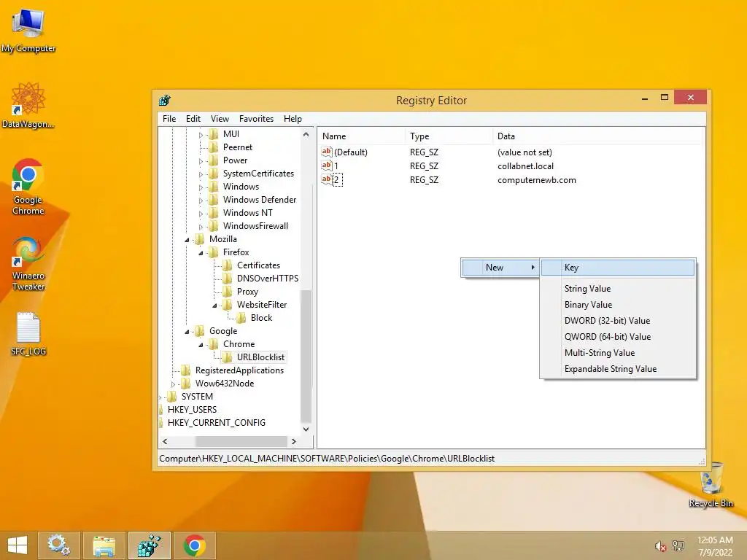Screen dimensions: 747x560
Task: Select the RegisteredApplications key
Action: coord(239,370)
